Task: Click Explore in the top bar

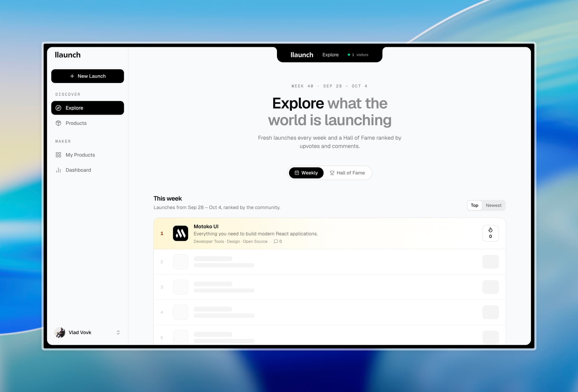Action: pos(331,55)
